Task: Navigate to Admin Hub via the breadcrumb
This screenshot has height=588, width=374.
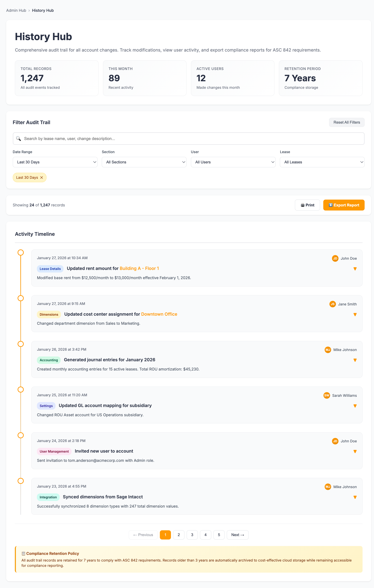Action: pos(16,10)
